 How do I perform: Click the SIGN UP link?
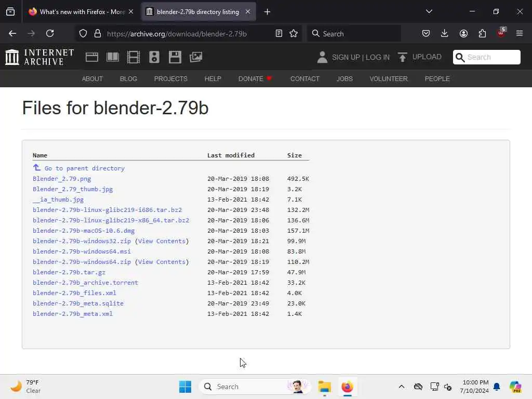(345, 57)
